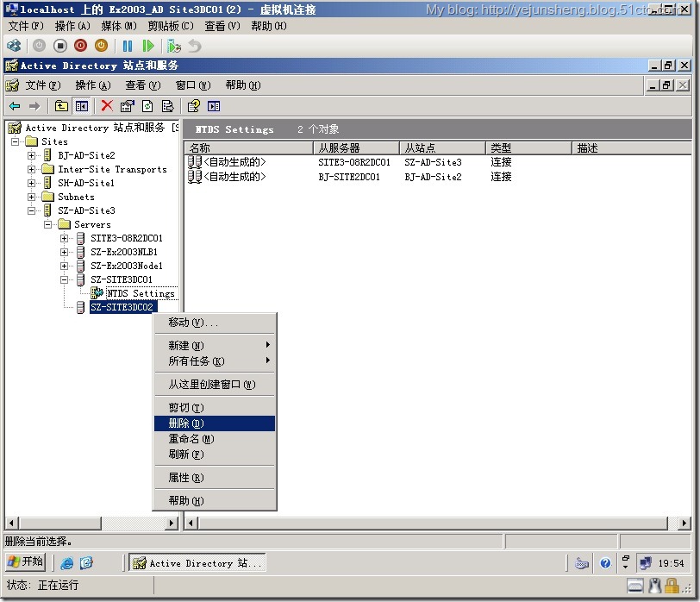
Task: Click tree pane right scroll arrow
Action: [x=172, y=523]
